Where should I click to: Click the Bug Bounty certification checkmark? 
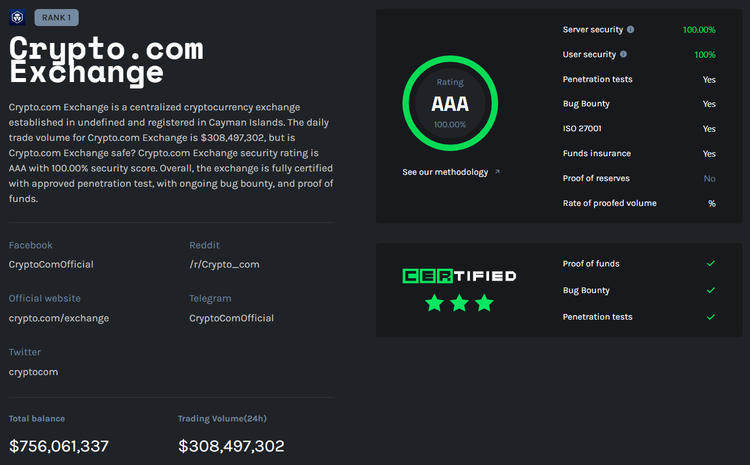click(x=710, y=290)
